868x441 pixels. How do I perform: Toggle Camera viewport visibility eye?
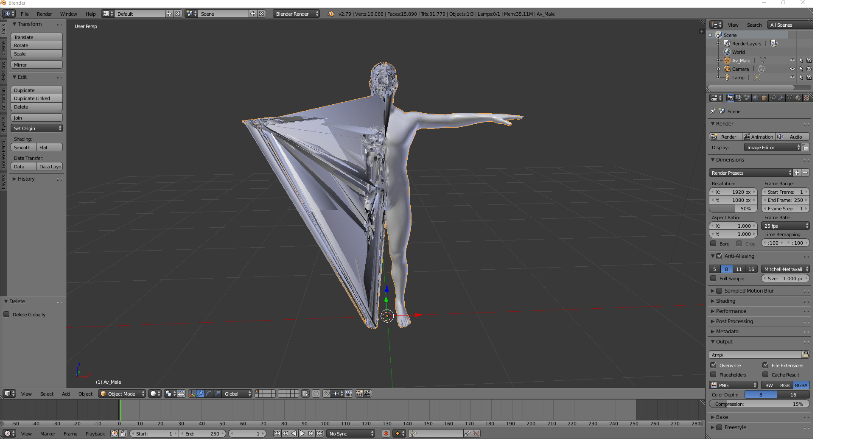coord(792,69)
